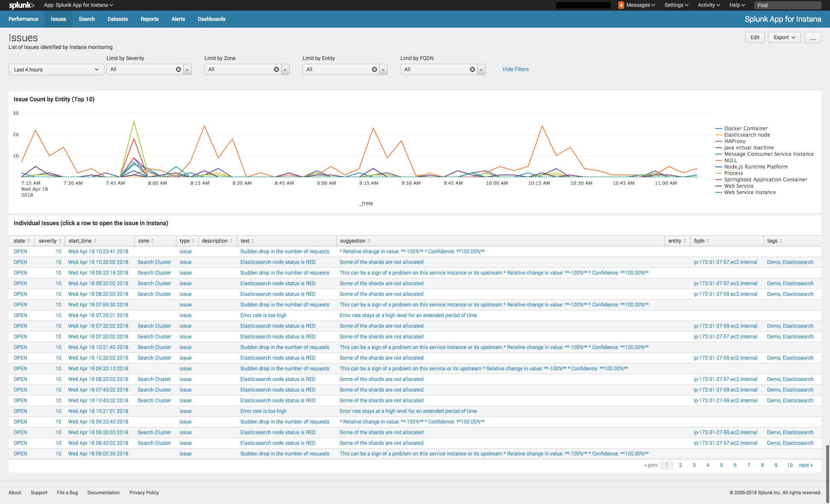Click the Splunk logo
This screenshot has width=830, height=504.
[21, 5]
